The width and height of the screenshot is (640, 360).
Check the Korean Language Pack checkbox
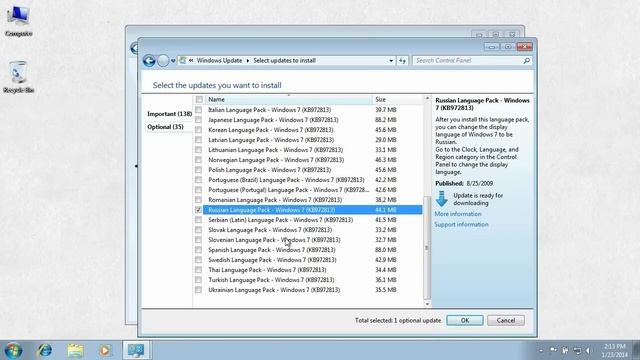(198, 130)
